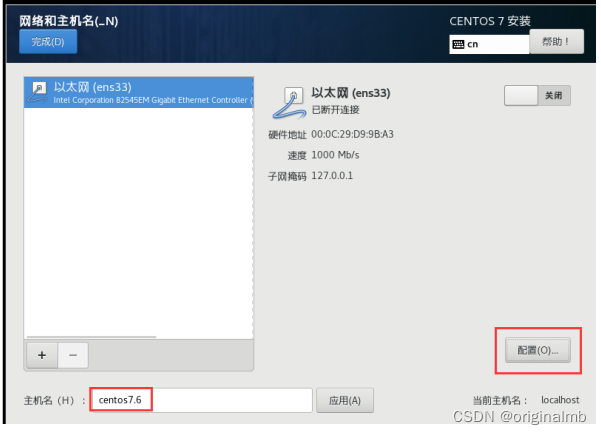601x435 pixels.
Task: Click the 应用(A) apply hostname button
Action: click(345, 401)
